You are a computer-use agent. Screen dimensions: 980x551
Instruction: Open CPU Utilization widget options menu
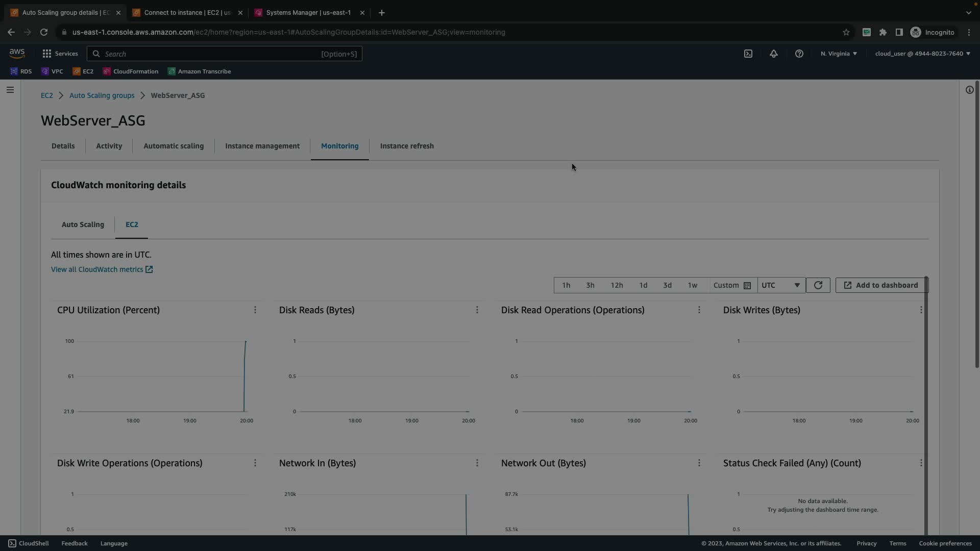pyautogui.click(x=255, y=310)
